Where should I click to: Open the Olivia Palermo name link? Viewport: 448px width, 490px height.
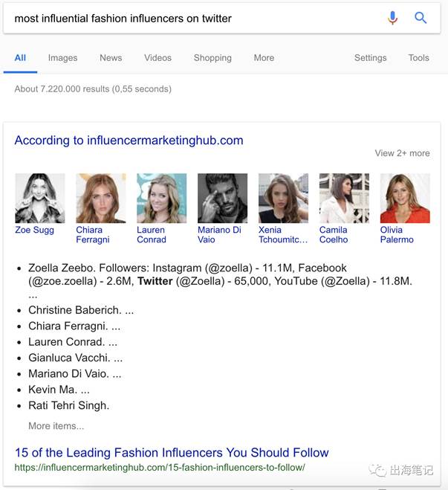397,235
